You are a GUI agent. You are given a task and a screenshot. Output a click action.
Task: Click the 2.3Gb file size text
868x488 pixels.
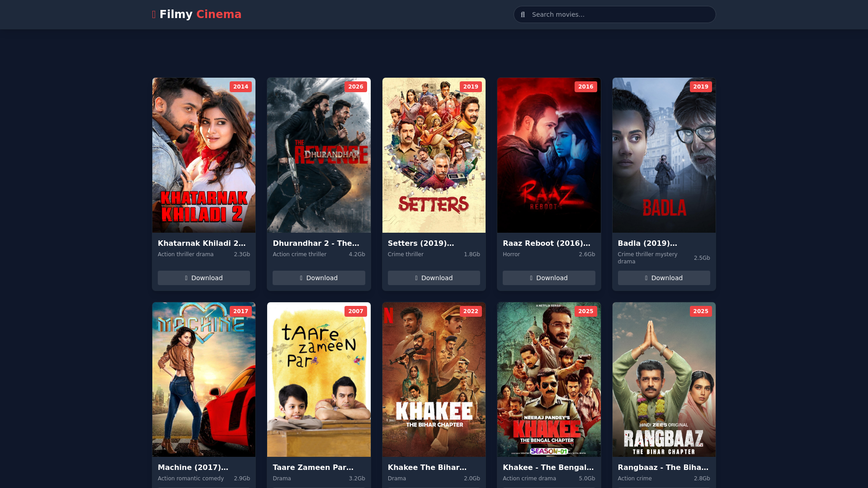(x=242, y=254)
